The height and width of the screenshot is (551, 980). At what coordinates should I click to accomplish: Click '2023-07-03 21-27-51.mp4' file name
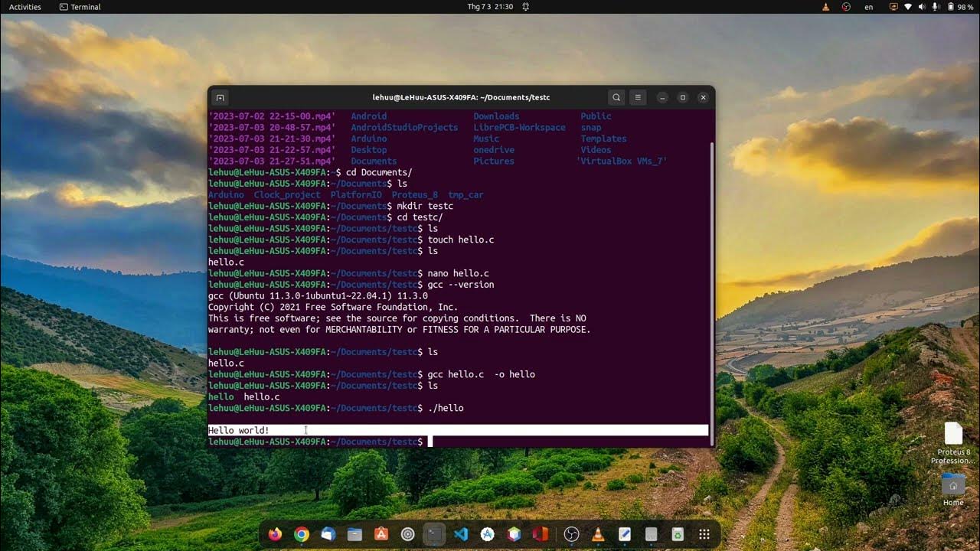click(272, 161)
